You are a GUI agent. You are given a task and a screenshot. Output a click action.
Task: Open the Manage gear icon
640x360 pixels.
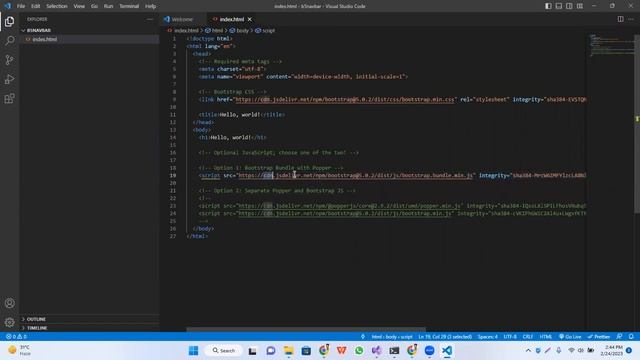click(9, 322)
